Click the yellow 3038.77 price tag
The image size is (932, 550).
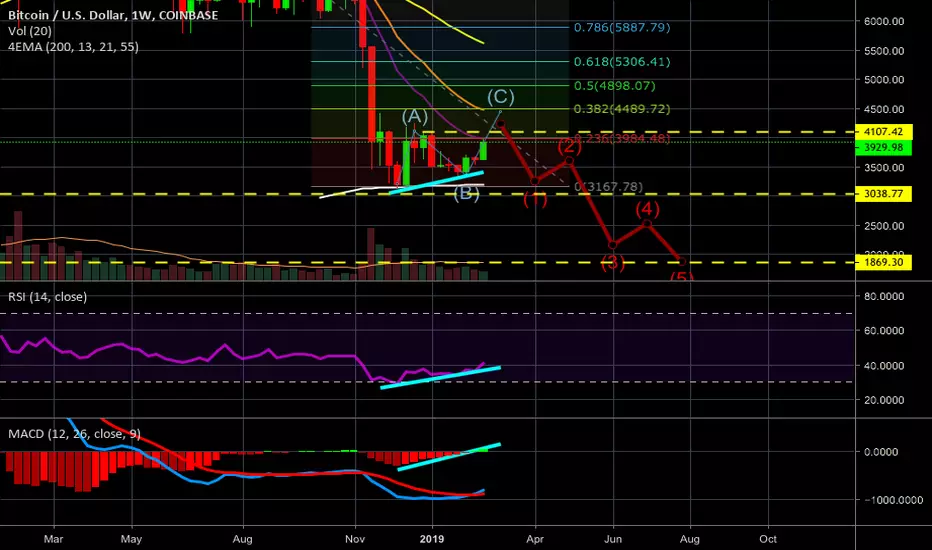(883, 194)
